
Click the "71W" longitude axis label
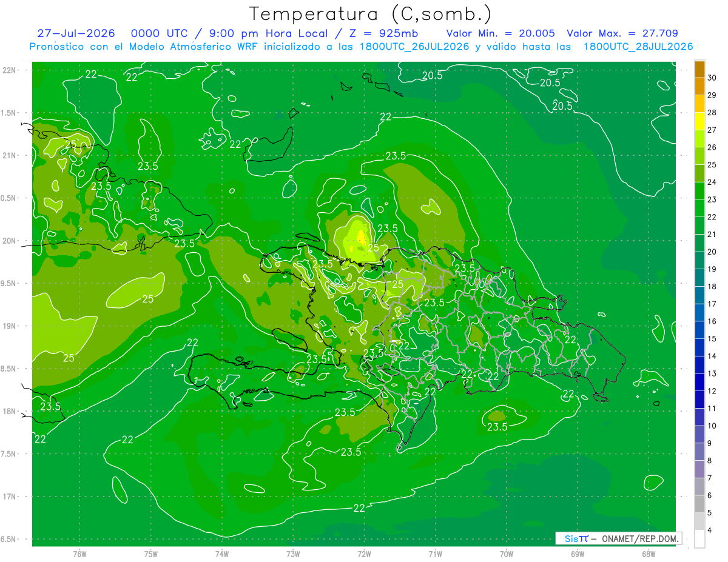point(434,554)
